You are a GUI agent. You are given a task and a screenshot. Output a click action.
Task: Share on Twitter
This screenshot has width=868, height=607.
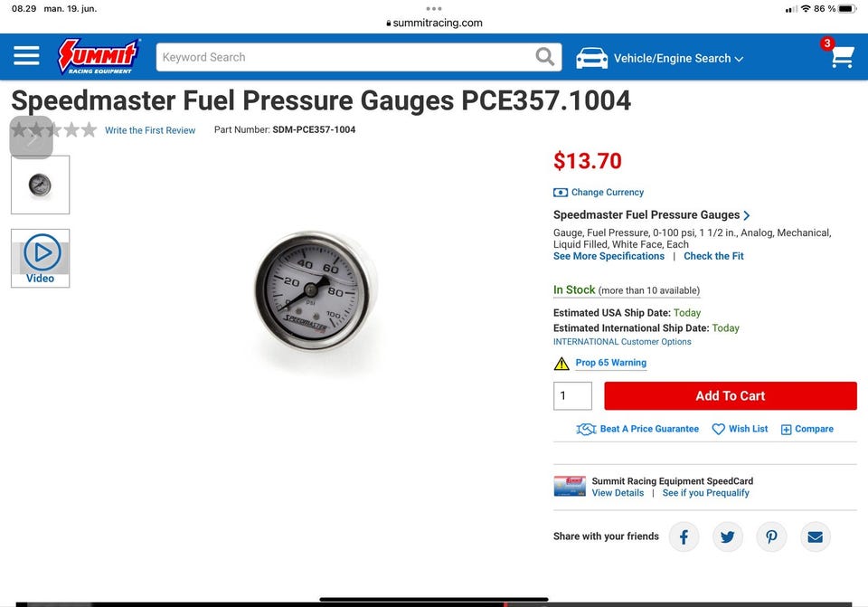tap(727, 536)
